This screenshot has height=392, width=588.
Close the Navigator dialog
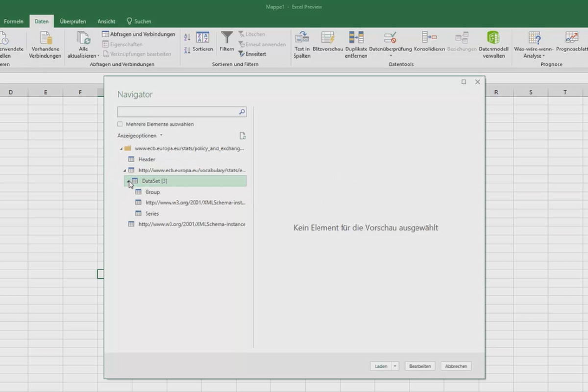(478, 82)
